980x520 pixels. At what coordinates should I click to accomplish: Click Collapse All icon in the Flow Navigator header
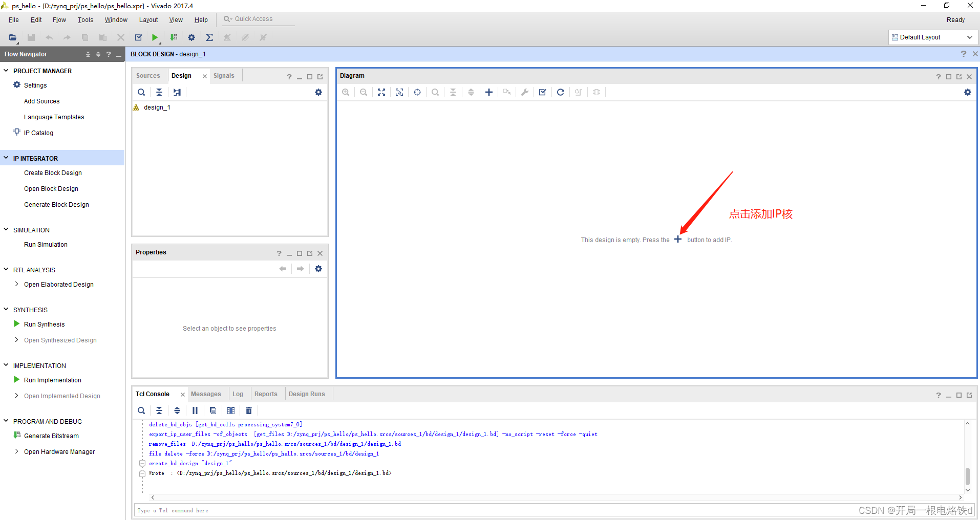(88, 54)
